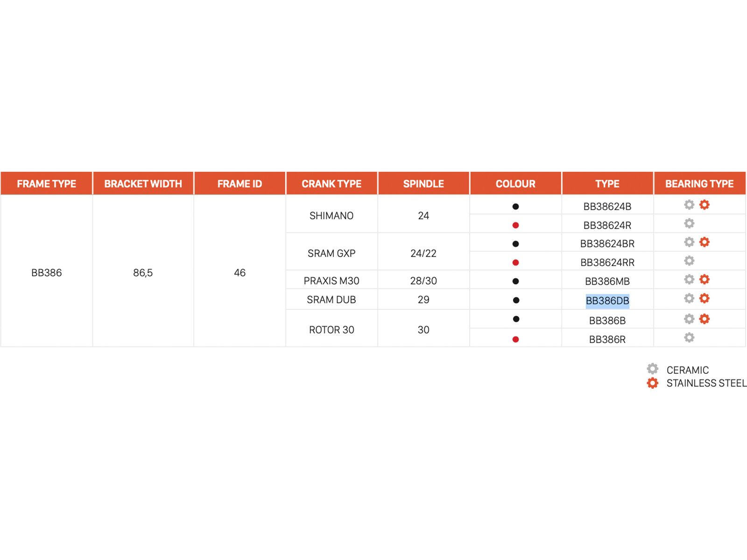Click the red colour dot for BB38624R
This screenshot has height=560, width=747.
point(515,225)
